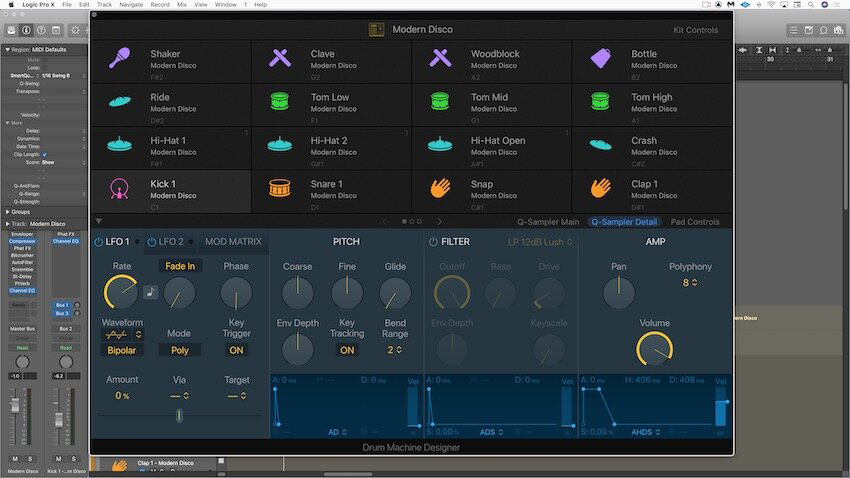
Task: Switch to the Pad Controls tab
Action: click(695, 222)
